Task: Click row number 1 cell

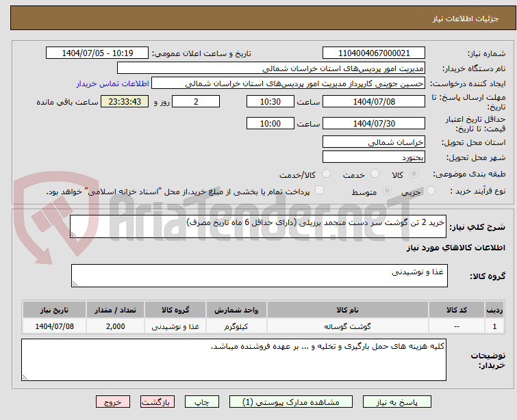Action: (x=494, y=326)
